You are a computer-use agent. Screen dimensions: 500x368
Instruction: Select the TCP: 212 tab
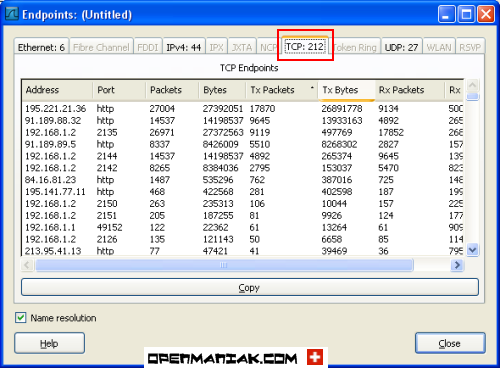coord(305,46)
